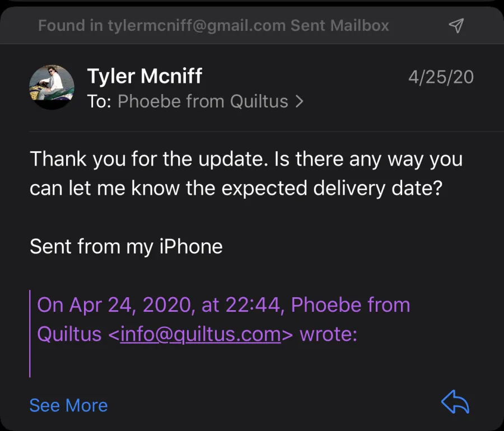Image resolution: width=504 pixels, height=431 pixels.
Task: Tap the paper plane Sent Mailbox icon
Action: (456, 25)
